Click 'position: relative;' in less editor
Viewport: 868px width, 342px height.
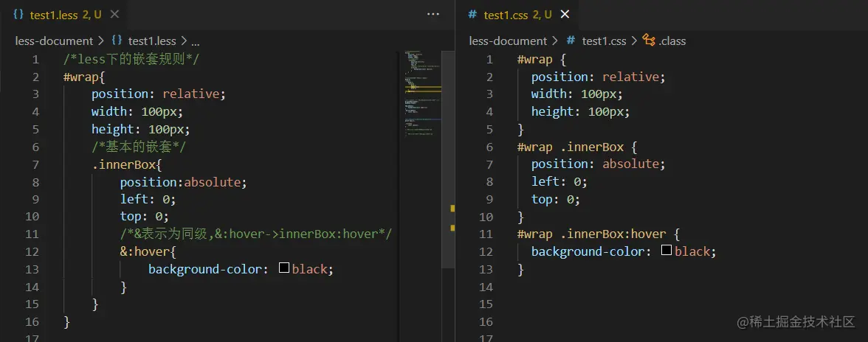point(159,94)
